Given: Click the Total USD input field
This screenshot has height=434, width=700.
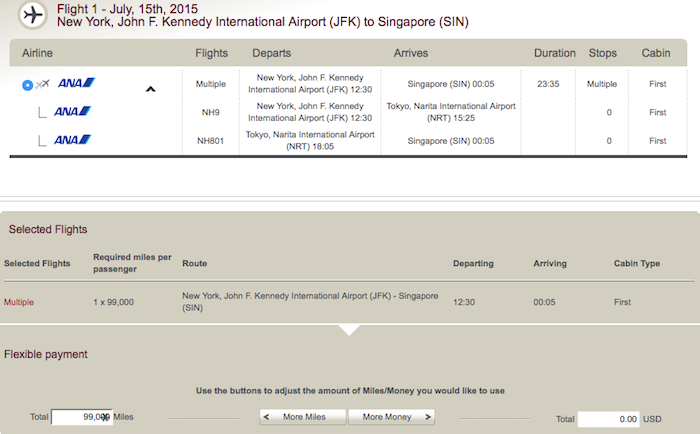Looking at the screenshot, I should pos(608,419).
